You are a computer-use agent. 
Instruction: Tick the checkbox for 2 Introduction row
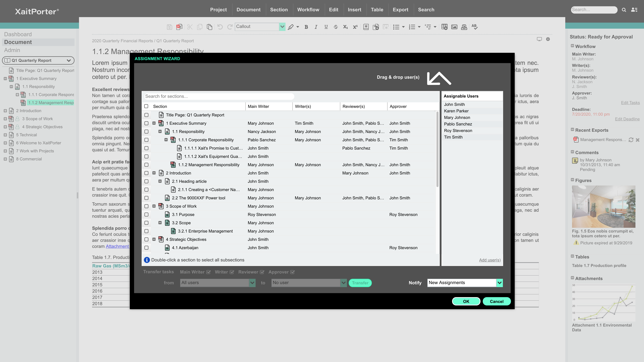tap(146, 173)
